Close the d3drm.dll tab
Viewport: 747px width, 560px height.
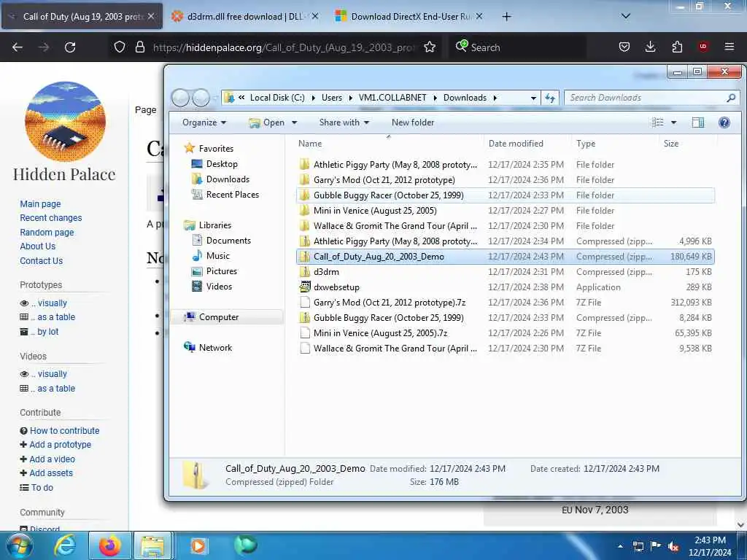(315, 16)
